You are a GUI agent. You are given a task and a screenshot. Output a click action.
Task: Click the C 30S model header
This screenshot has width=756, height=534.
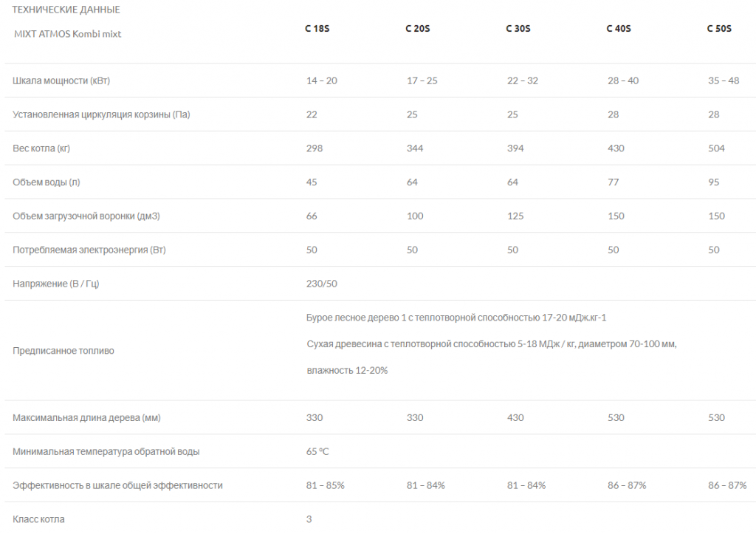point(518,29)
